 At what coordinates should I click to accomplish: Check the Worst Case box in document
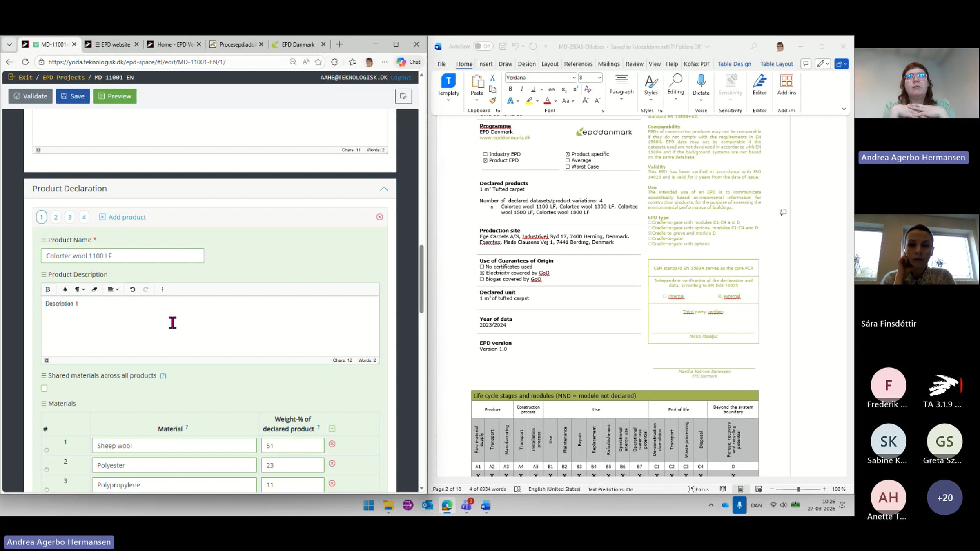click(x=568, y=167)
